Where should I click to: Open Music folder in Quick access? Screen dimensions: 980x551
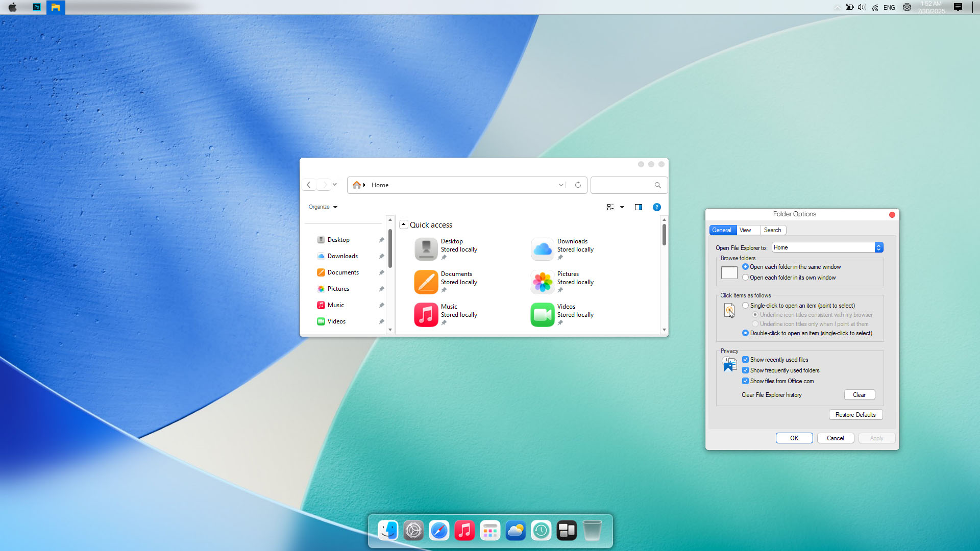tap(426, 315)
